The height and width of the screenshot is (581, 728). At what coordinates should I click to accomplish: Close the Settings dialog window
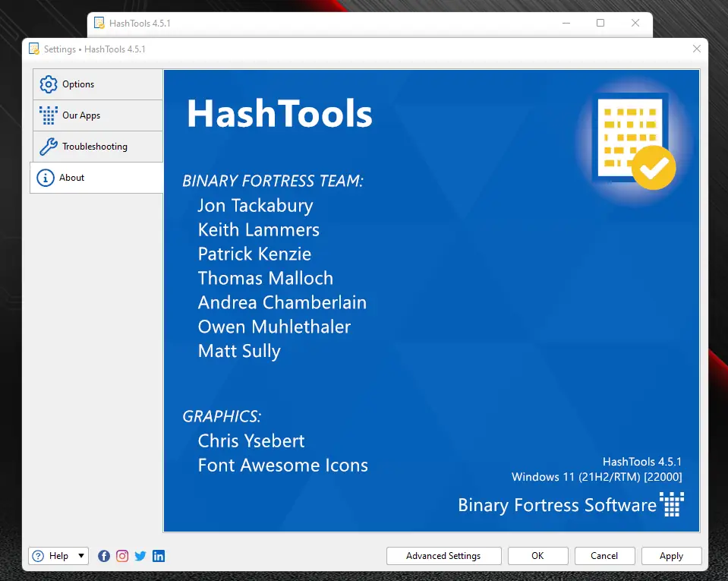pos(696,49)
